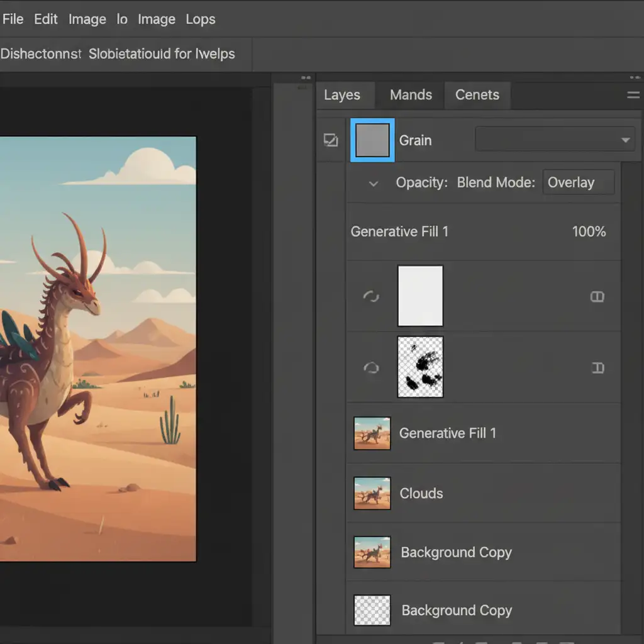Screen dimensions: 644x644
Task: Click the circular link icon beside the white thumbnail
Action: (x=371, y=296)
